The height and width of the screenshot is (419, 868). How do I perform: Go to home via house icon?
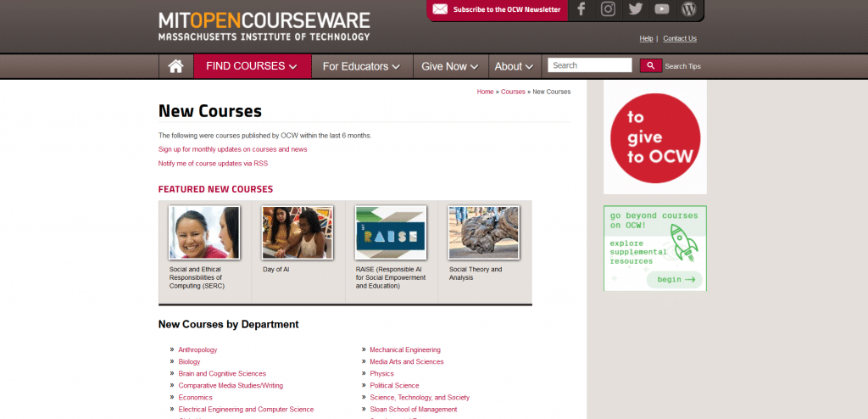click(176, 66)
